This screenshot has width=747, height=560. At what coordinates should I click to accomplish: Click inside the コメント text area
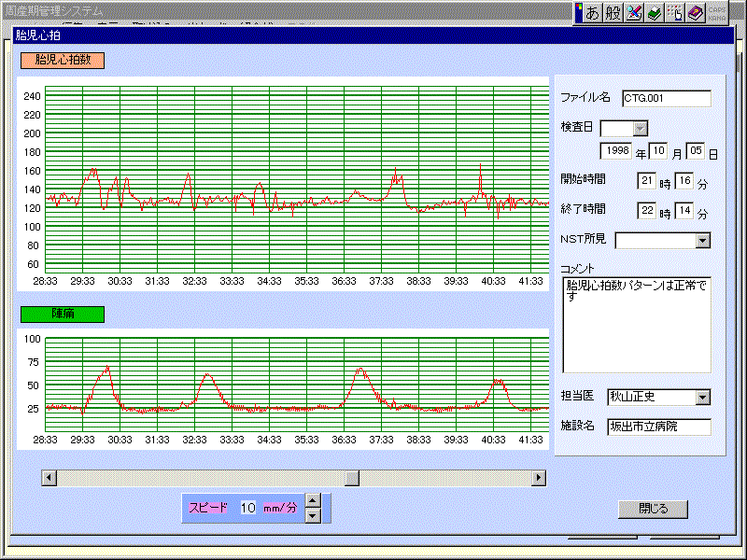point(637,325)
